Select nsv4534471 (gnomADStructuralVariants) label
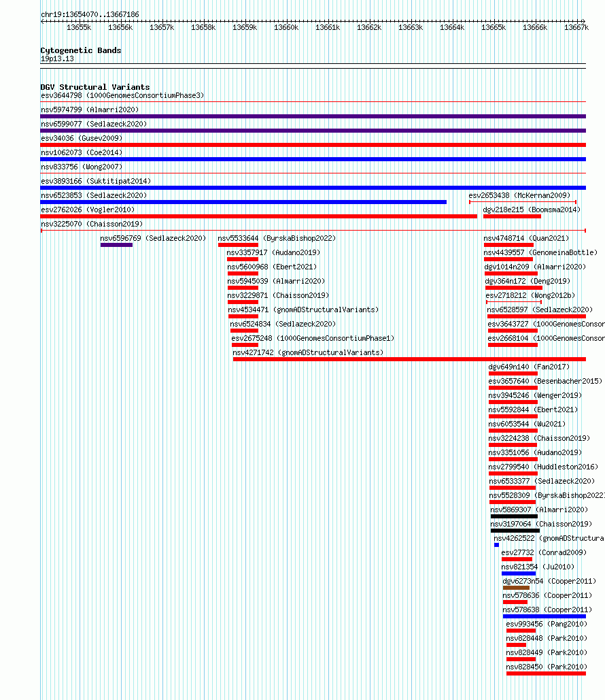The height and width of the screenshot is (700, 605). (x=303, y=310)
